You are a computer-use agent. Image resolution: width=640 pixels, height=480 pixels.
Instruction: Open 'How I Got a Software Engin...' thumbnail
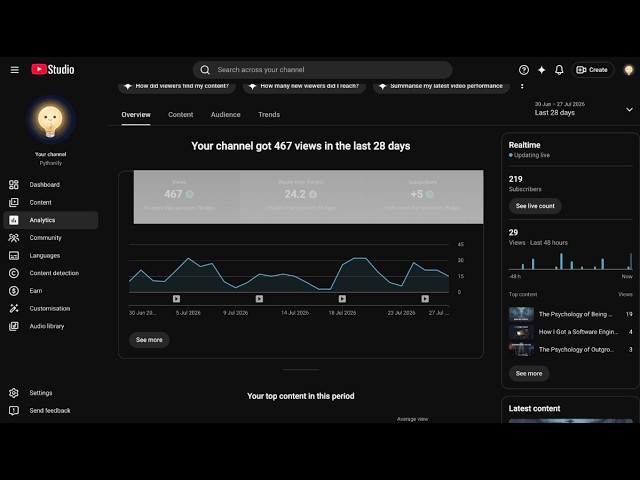(521, 332)
